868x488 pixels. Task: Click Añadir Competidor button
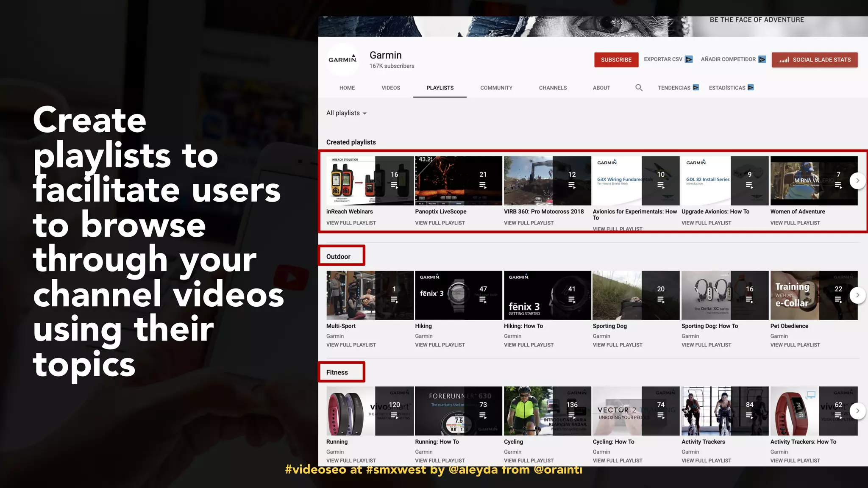pos(733,59)
